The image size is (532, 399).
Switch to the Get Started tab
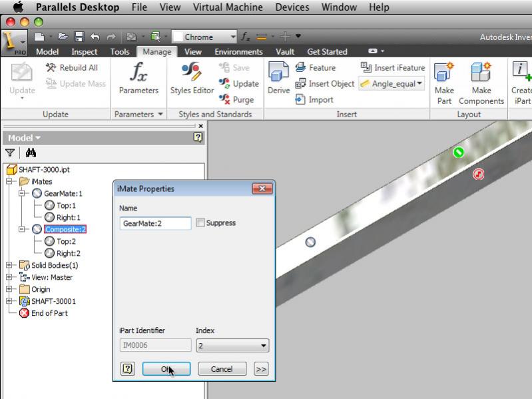point(327,51)
